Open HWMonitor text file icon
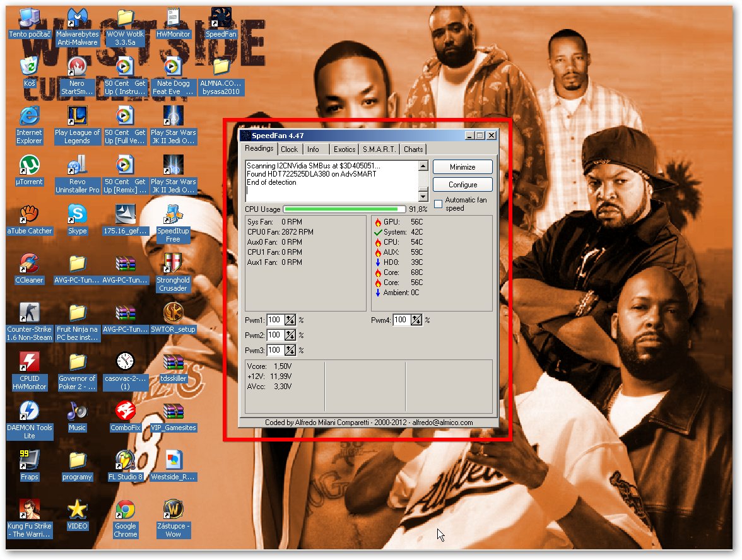This screenshot has width=742, height=560. tap(173, 23)
